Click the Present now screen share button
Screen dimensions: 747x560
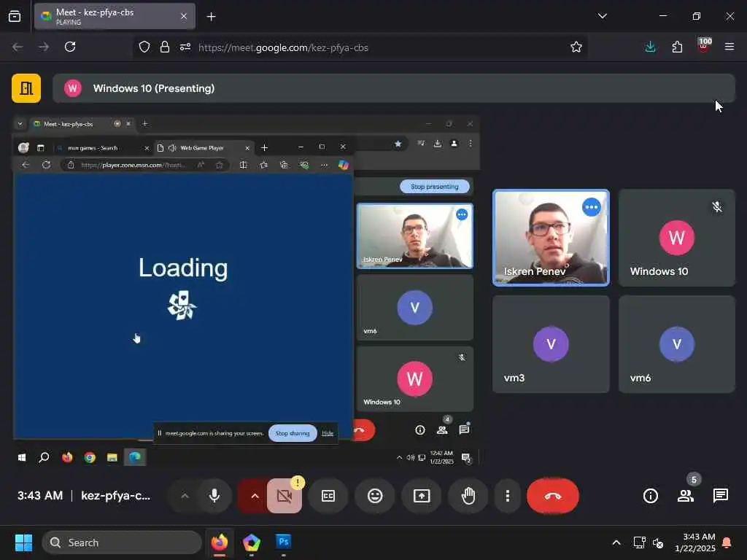tap(422, 496)
